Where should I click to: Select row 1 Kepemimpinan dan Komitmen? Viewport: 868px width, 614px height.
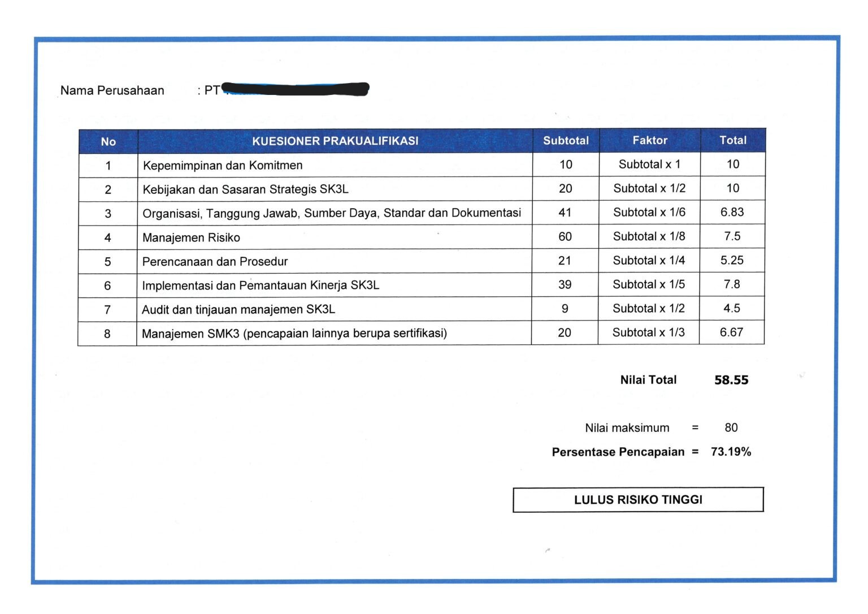[x=220, y=164]
